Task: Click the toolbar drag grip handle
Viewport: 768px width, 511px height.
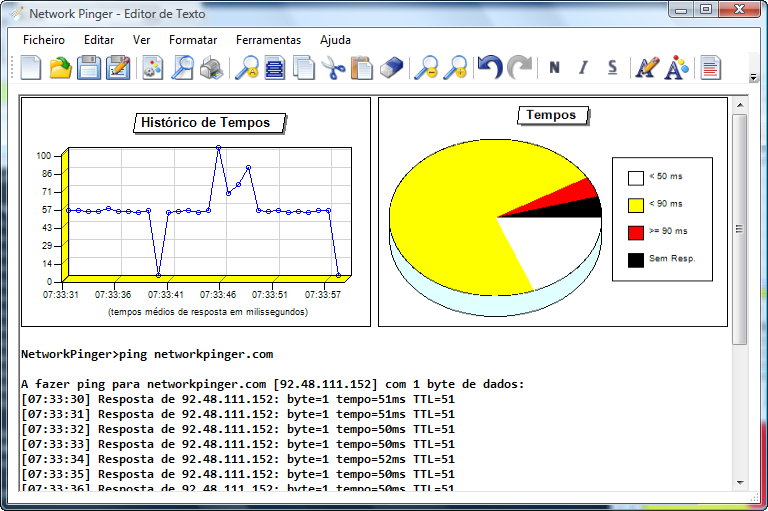Action: 13,68
